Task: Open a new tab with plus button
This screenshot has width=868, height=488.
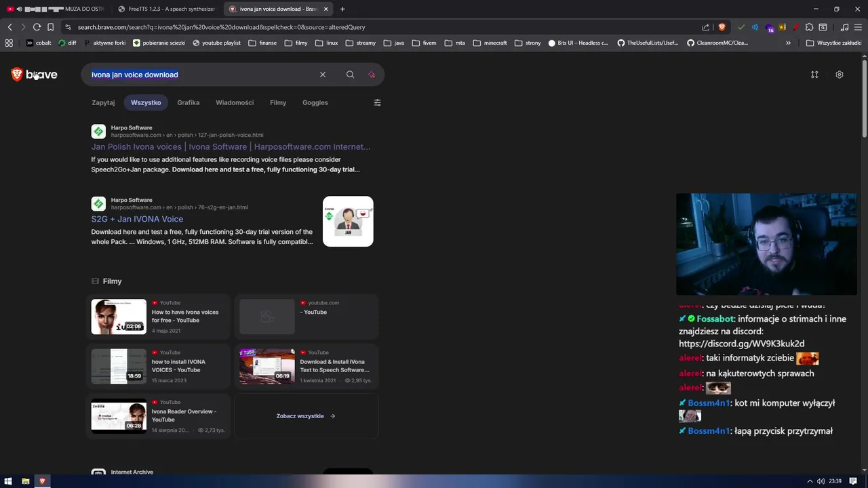Action: pyautogui.click(x=342, y=9)
